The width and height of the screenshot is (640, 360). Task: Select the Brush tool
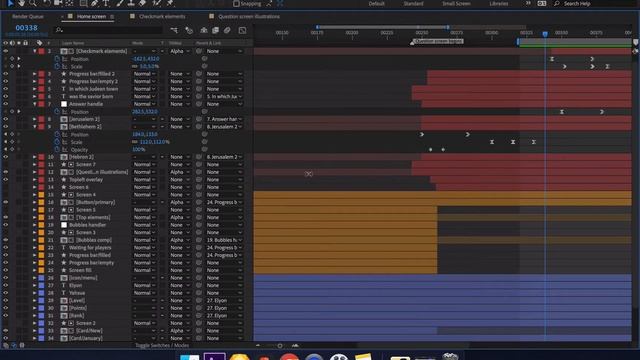point(120,3)
